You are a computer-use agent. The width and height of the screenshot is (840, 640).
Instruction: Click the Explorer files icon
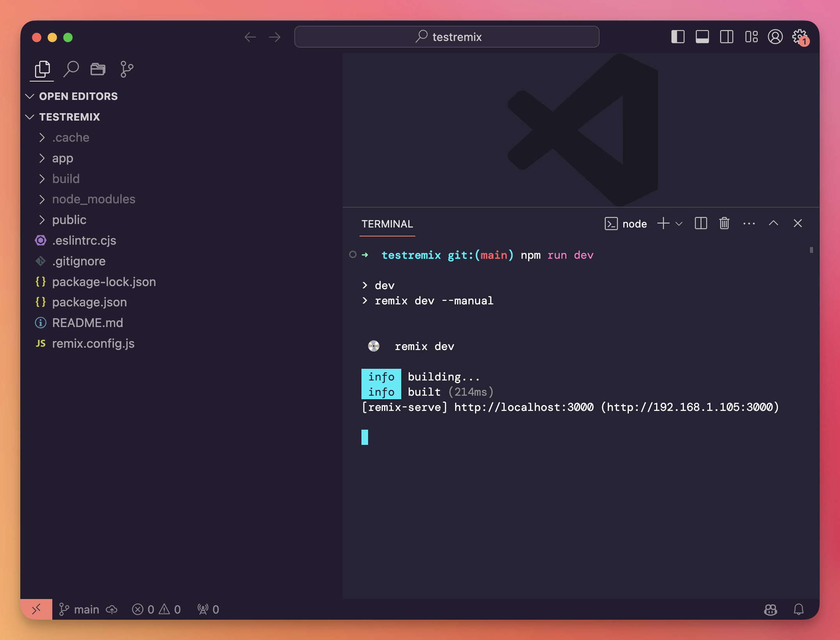click(x=42, y=69)
